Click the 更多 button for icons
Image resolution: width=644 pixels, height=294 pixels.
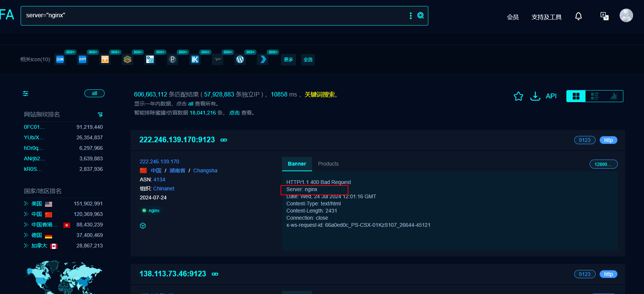288,60
